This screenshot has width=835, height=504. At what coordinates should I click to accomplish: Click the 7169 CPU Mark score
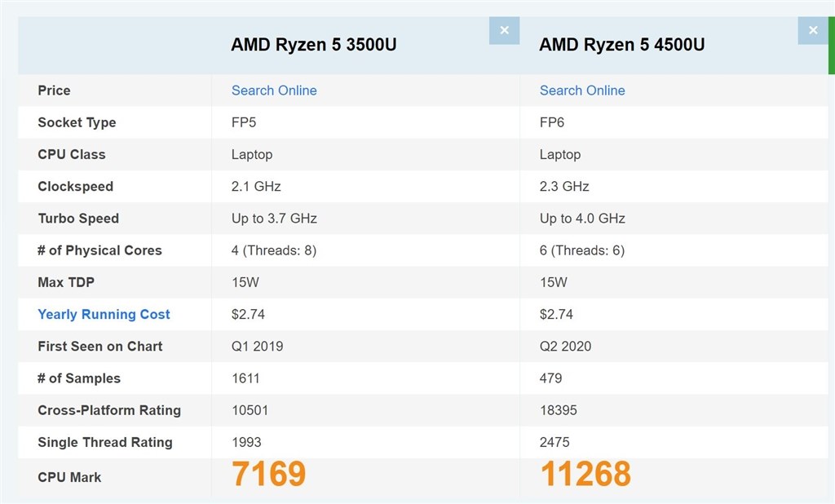[x=268, y=474]
